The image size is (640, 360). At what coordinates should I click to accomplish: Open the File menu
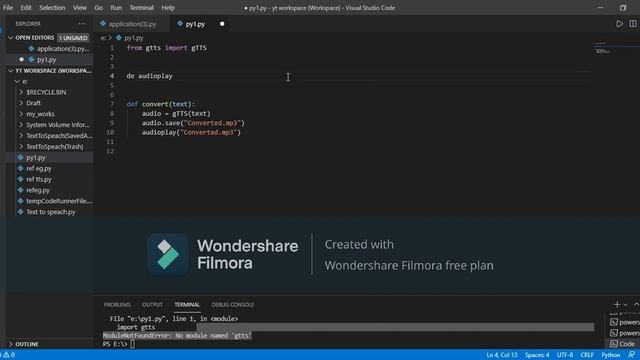click(x=8, y=7)
